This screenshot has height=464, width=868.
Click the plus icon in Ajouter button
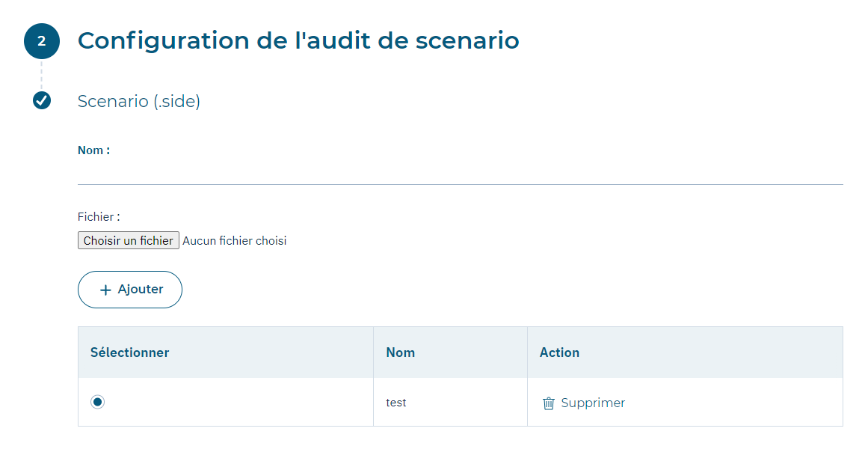(105, 290)
